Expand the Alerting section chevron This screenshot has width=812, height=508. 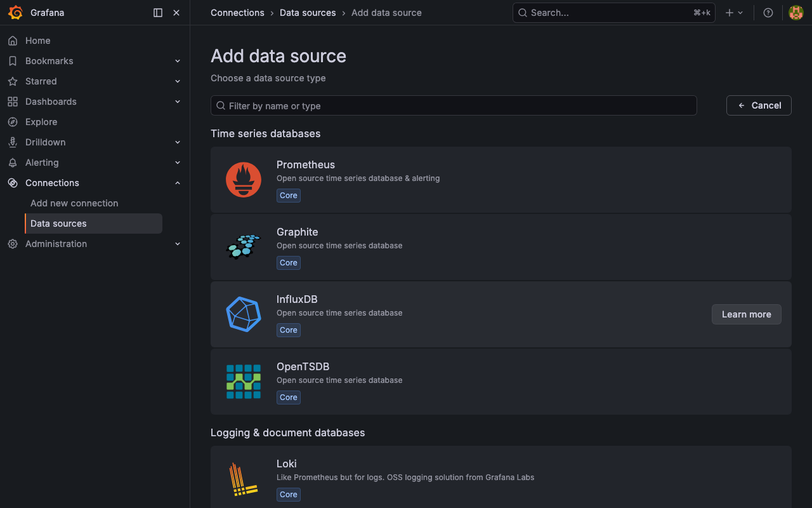178,163
